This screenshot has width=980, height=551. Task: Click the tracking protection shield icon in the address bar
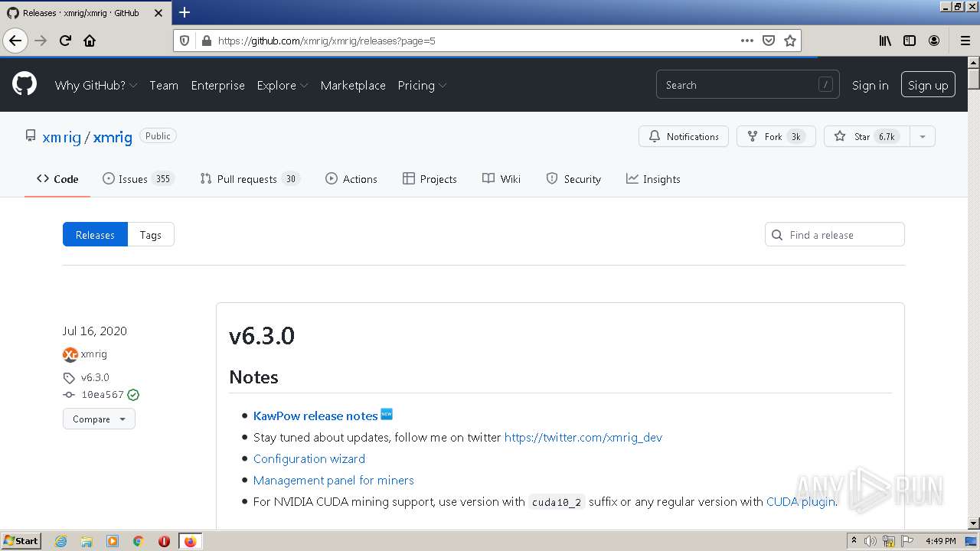[185, 41]
